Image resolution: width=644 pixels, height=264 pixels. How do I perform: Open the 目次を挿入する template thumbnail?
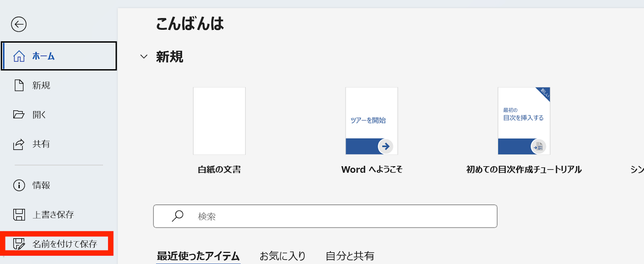(524, 121)
